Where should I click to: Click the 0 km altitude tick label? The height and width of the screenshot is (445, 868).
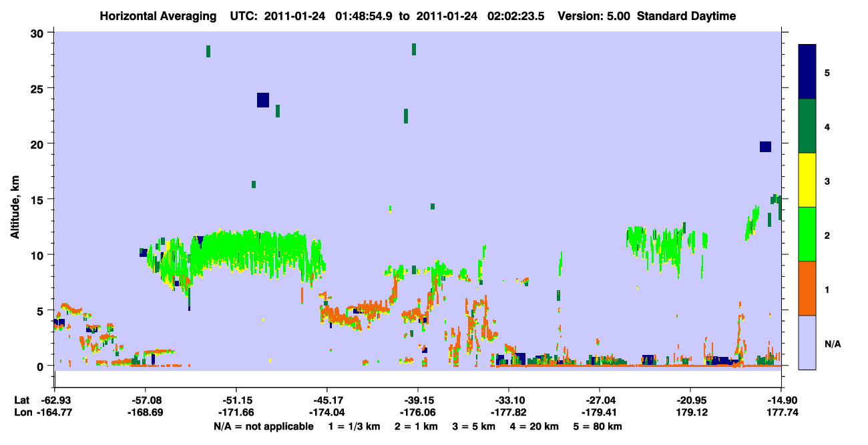click(x=41, y=366)
